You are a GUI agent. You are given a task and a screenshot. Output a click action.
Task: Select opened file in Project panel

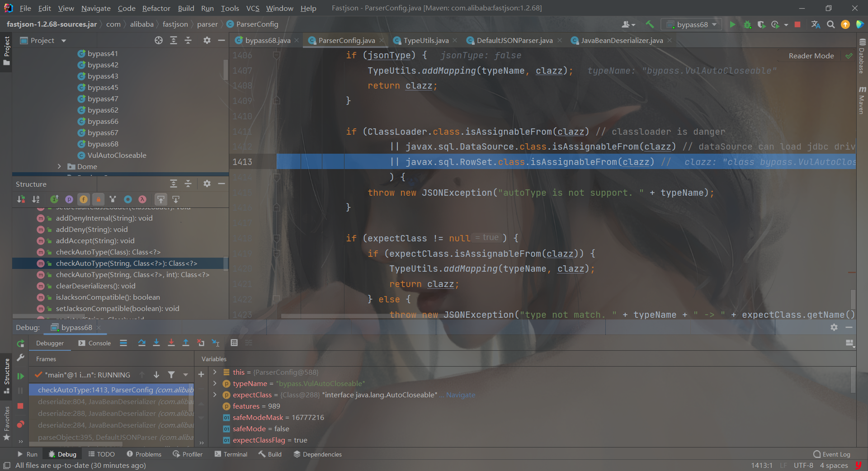tap(159, 40)
